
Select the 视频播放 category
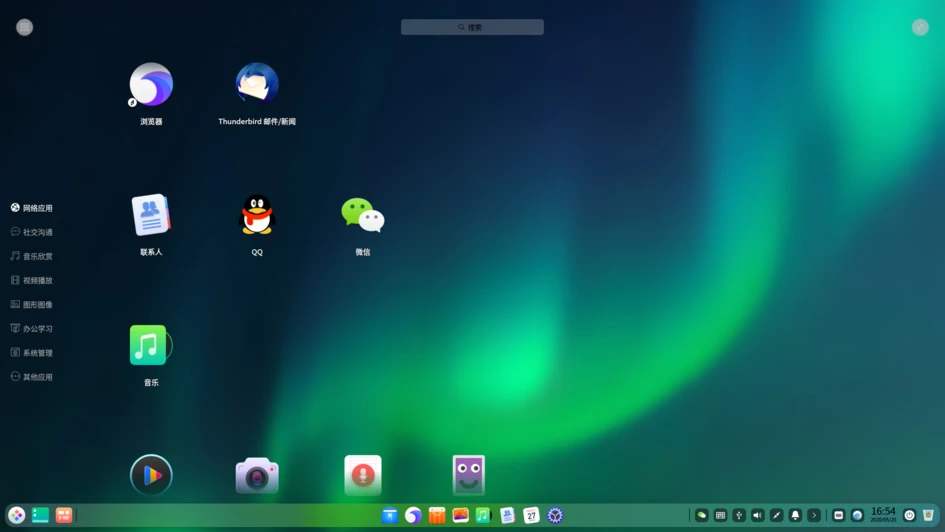(x=31, y=280)
